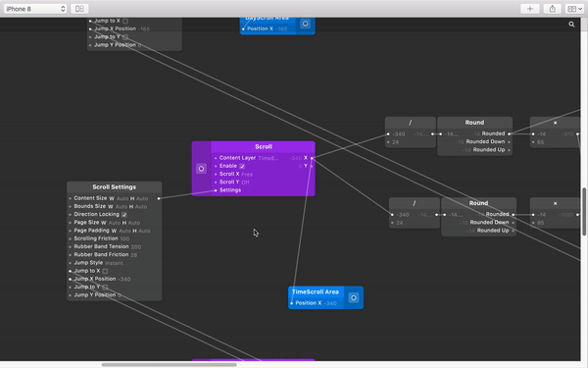Image resolution: width=588 pixels, height=368 pixels.
Task: Edit Rubber Band Tension value 200
Action: click(136, 247)
